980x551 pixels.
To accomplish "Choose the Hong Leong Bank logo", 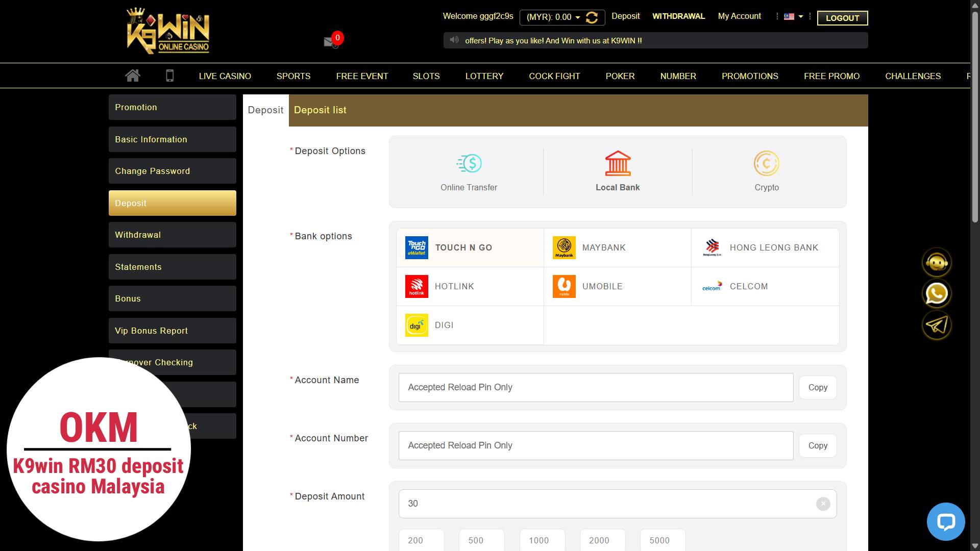I will click(712, 247).
